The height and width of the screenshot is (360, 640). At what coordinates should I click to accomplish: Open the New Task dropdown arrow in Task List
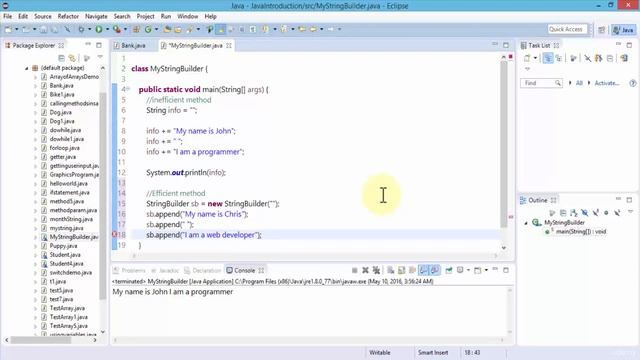coord(535,58)
